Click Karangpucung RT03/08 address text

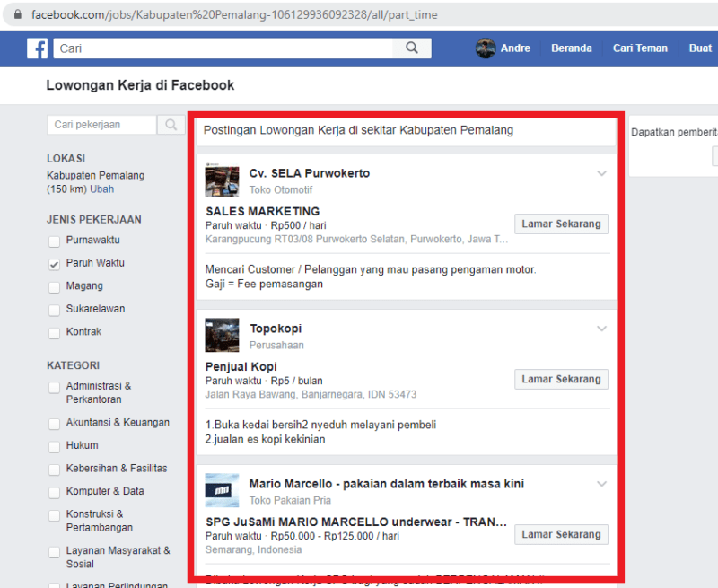click(356, 239)
